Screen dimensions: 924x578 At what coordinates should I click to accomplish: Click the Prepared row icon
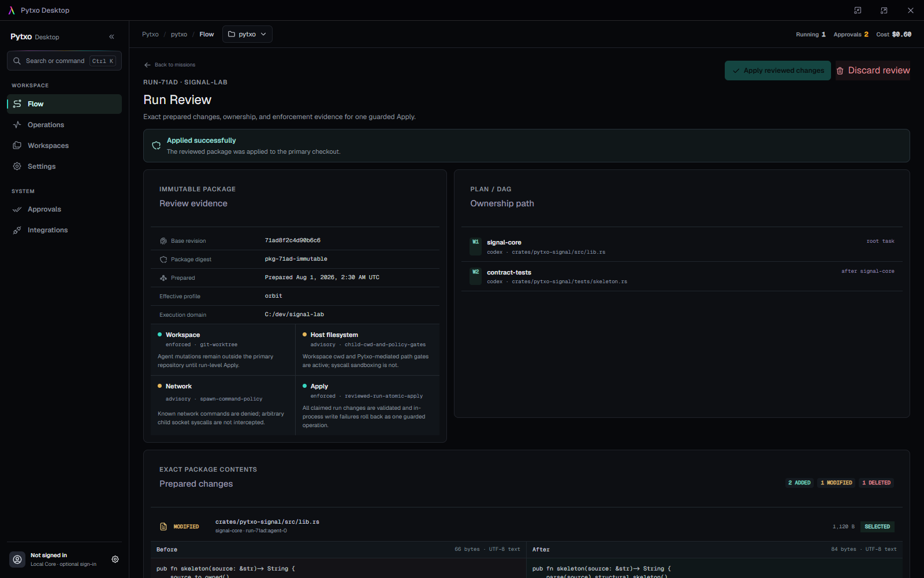pyautogui.click(x=163, y=278)
